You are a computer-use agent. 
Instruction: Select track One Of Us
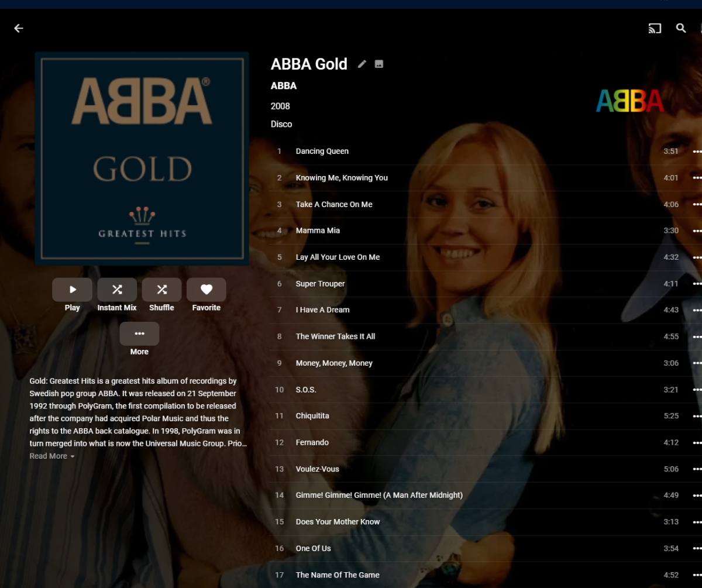(486, 548)
